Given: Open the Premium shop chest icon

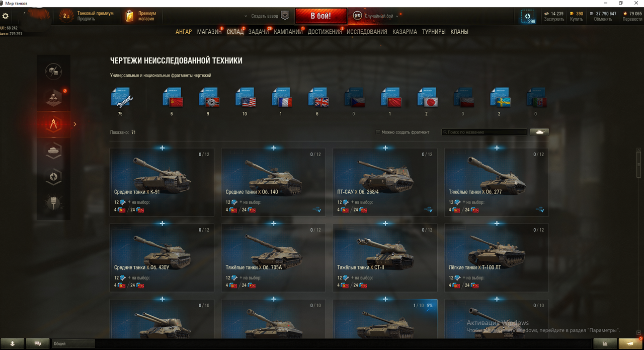Looking at the screenshot, I should click(x=129, y=16).
